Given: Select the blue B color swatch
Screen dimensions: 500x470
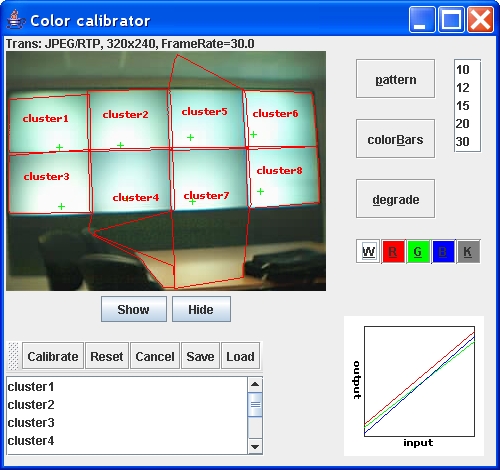Looking at the screenshot, I should coord(443,251).
